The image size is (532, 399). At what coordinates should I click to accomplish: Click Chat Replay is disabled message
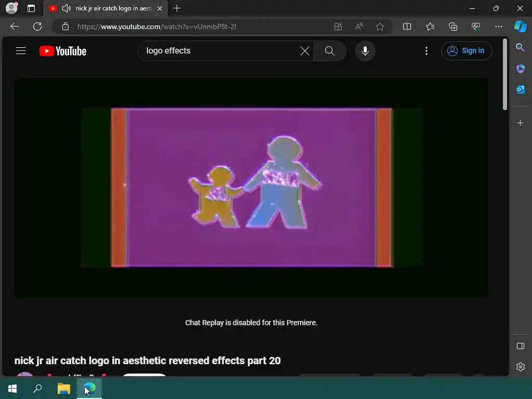tap(251, 323)
